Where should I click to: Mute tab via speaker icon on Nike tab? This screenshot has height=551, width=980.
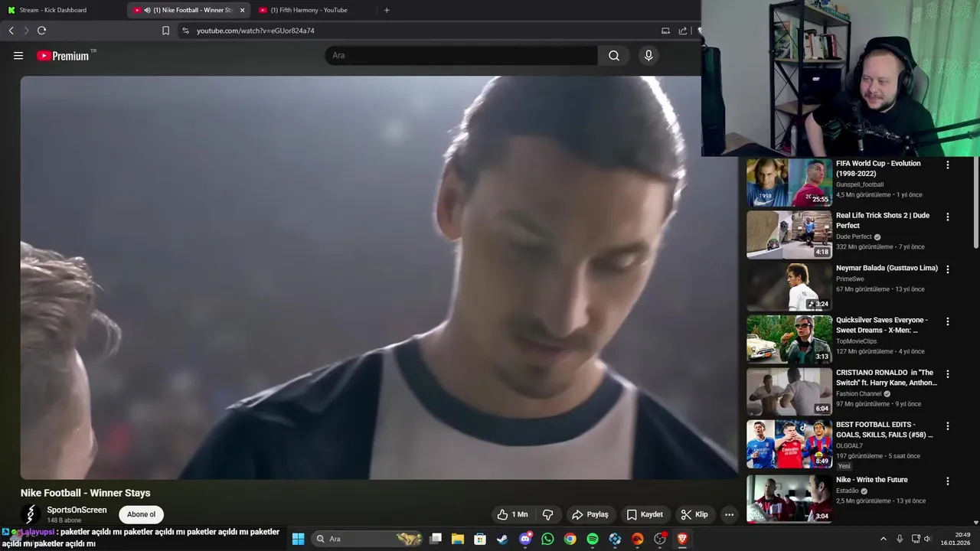click(x=147, y=10)
